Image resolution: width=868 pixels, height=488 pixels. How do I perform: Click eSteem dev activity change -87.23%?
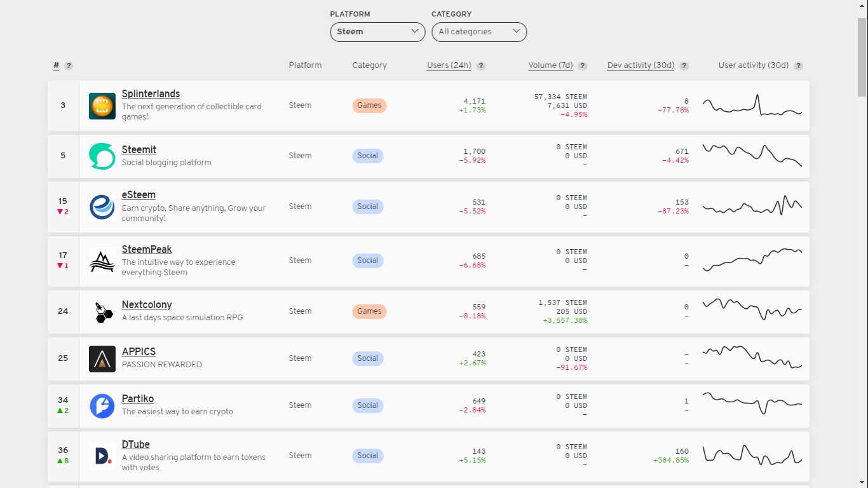coord(674,212)
